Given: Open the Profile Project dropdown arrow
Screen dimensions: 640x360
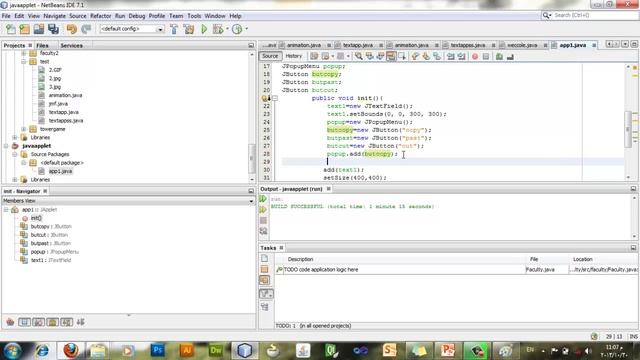Looking at the screenshot, I should pyautogui.click(x=247, y=29).
